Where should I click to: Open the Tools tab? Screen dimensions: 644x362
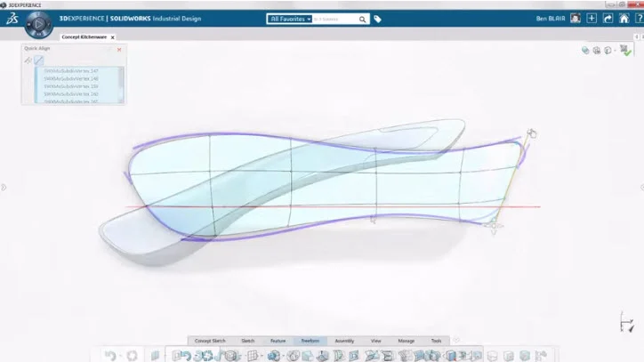click(436, 341)
